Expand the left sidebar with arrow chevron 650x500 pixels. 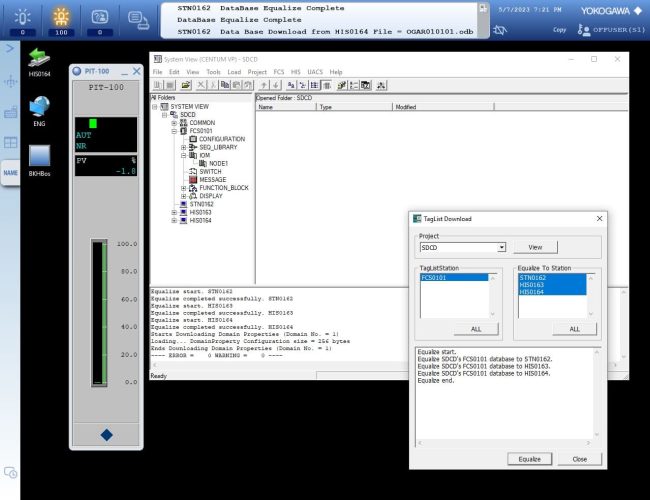(10, 49)
